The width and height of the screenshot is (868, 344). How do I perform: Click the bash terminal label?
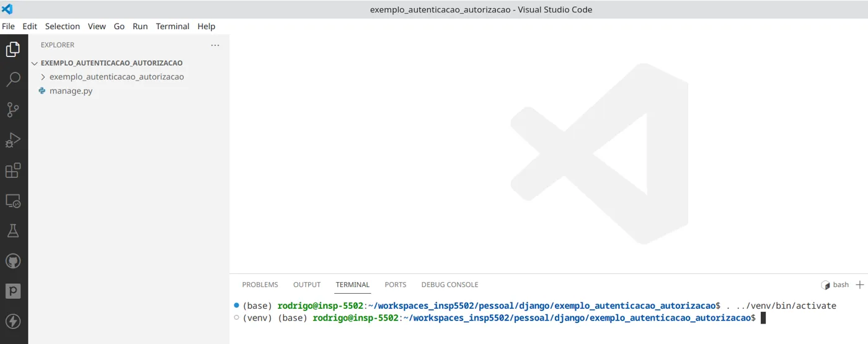pos(841,284)
